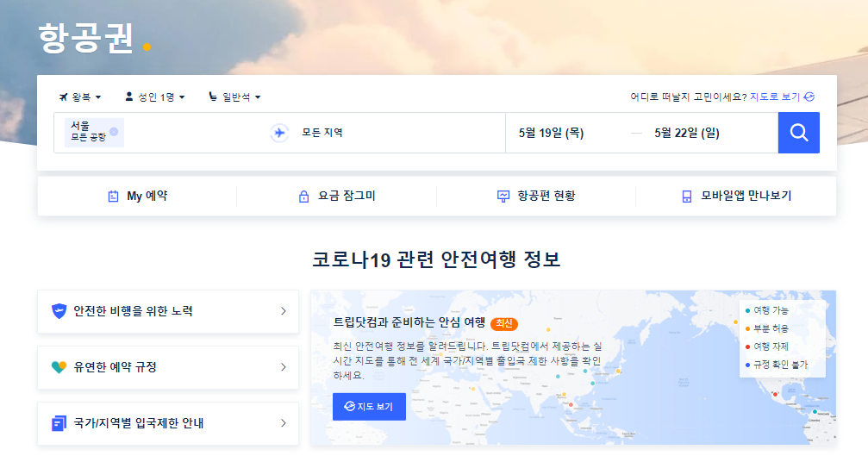Viewport: 868px width, 462px height.
Task: Click the blue 지도 보기 button
Action: click(x=369, y=407)
